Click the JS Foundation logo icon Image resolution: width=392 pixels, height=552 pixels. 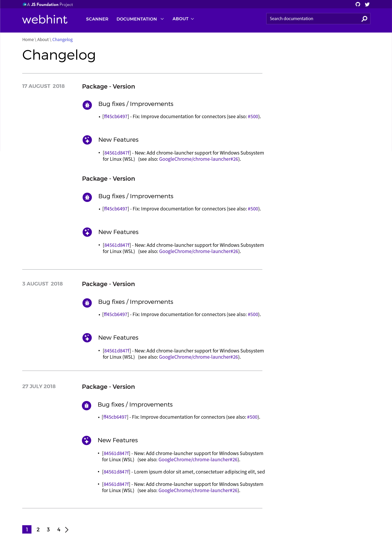(24, 4)
